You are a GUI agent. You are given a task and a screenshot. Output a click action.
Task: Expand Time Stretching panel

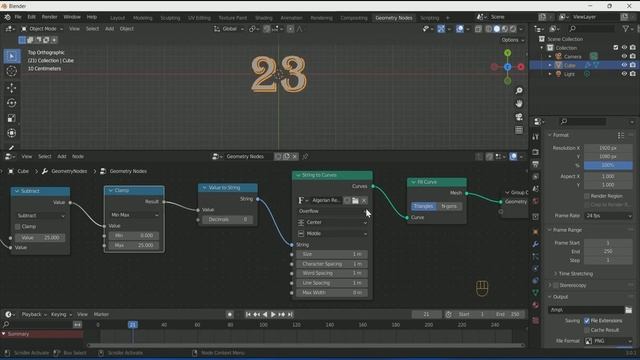tap(576, 273)
